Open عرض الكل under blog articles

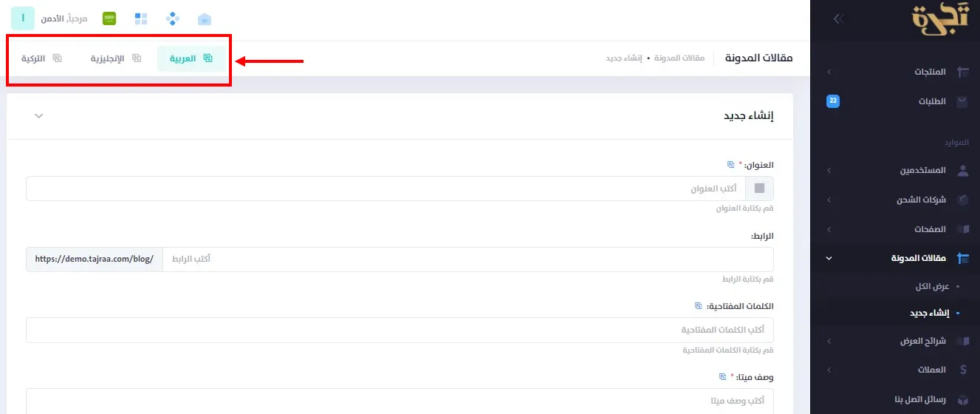[x=933, y=285]
